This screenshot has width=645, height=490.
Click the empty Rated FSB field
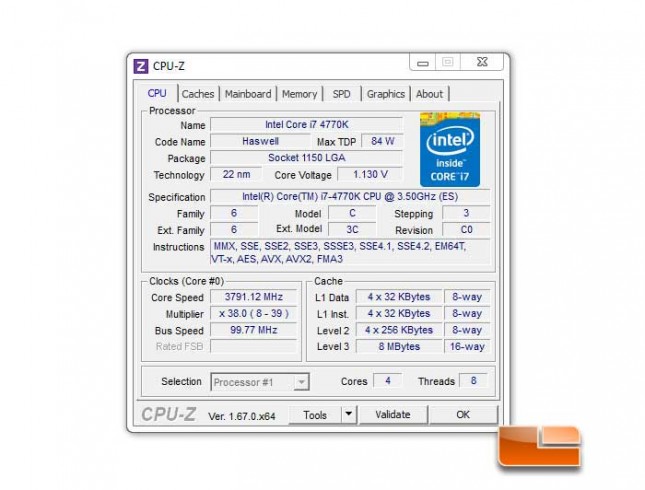pos(253,346)
